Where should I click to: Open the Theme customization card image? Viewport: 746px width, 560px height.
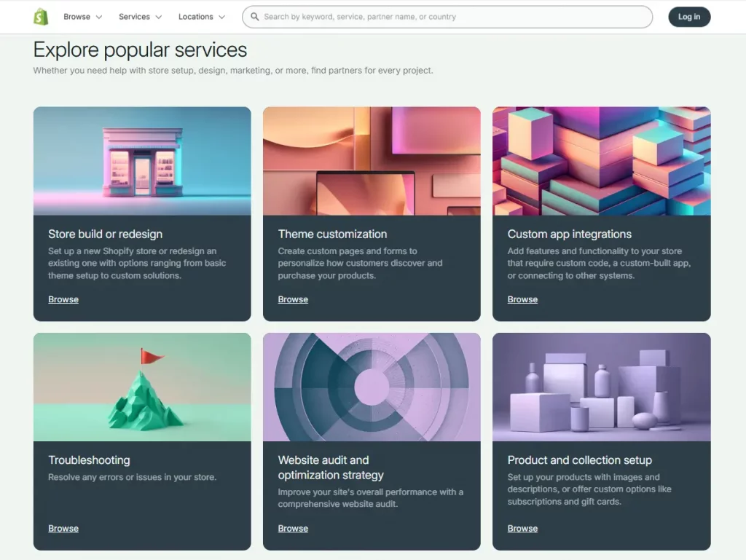pos(372,161)
